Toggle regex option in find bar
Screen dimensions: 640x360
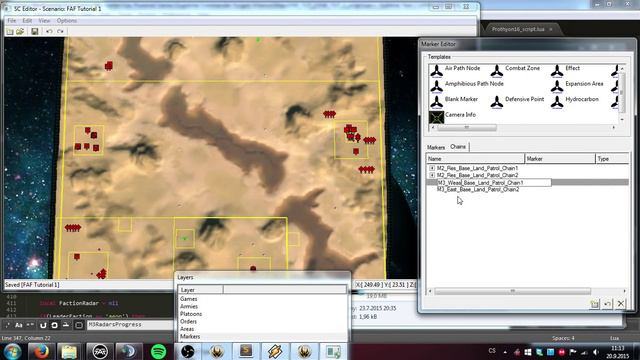(8, 325)
